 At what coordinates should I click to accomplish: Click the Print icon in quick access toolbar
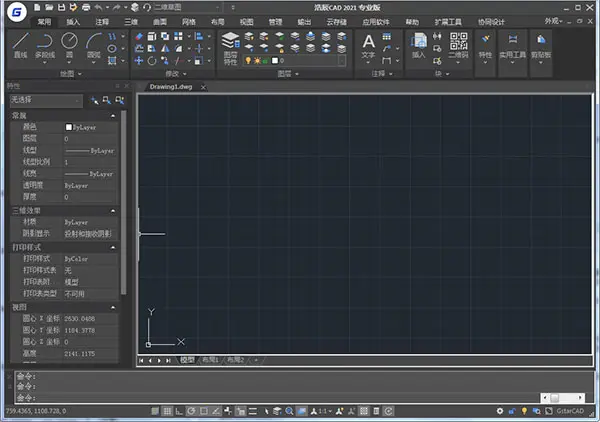pos(86,7)
